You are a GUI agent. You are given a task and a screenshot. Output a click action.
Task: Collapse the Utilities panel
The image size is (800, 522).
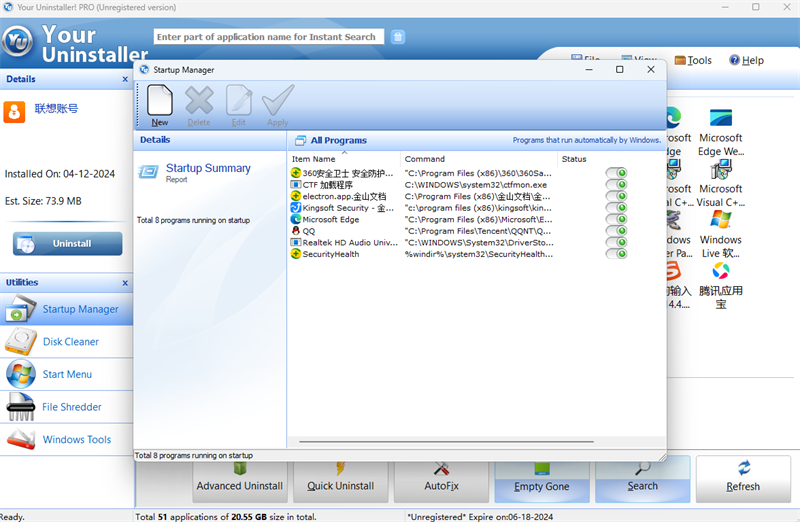click(x=125, y=283)
